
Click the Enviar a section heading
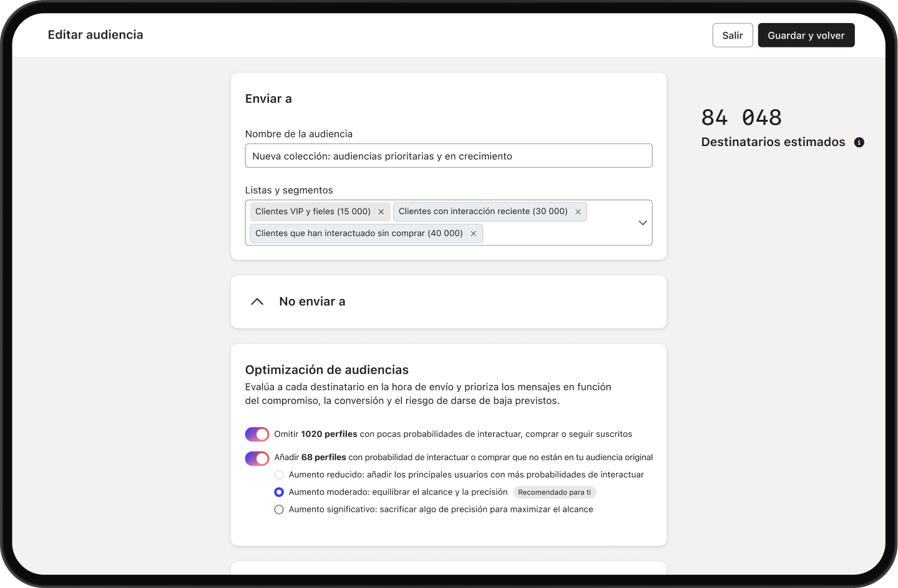(x=268, y=99)
